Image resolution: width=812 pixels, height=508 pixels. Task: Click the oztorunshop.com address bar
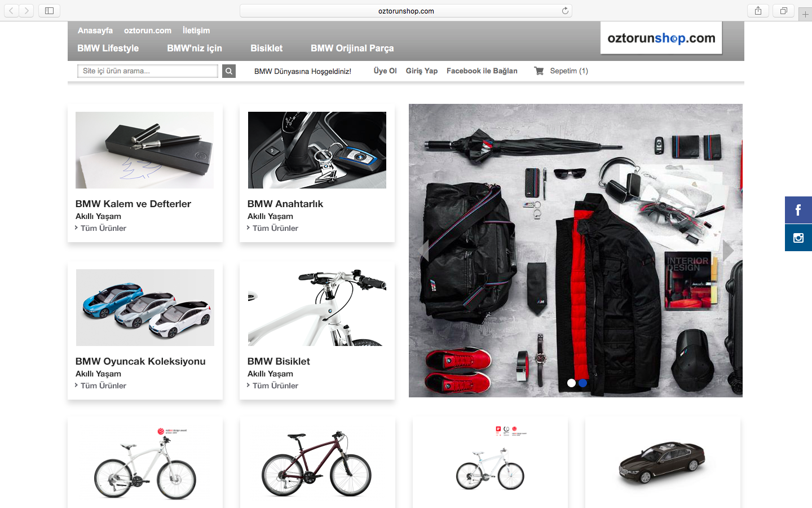tap(406, 11)
